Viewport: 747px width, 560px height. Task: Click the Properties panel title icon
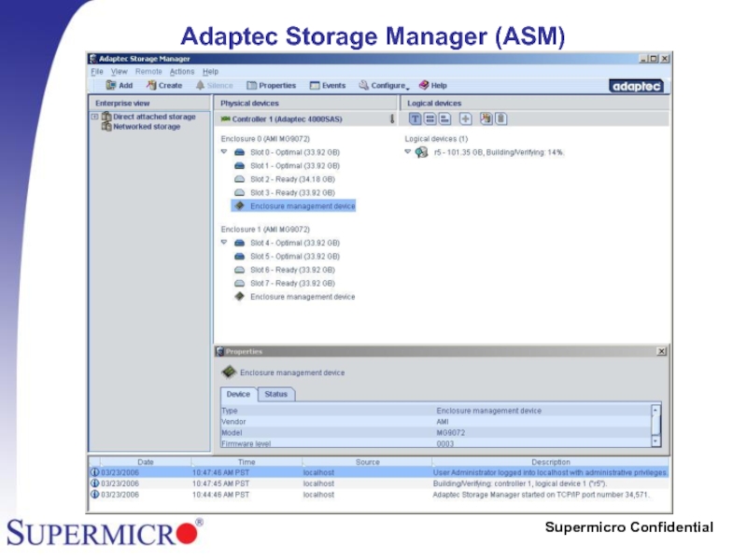click(x=220, y=352)
